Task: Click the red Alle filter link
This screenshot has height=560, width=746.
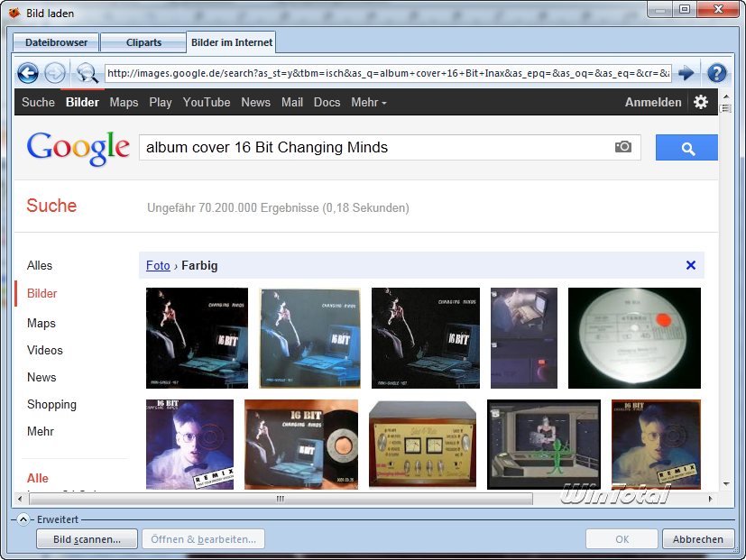Action: pos(38,478)
